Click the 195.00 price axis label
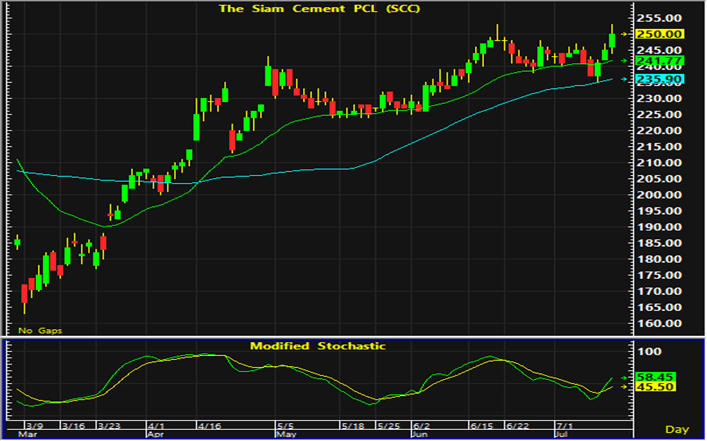This screenshot has height=441, width=707. tap(659, 211)
